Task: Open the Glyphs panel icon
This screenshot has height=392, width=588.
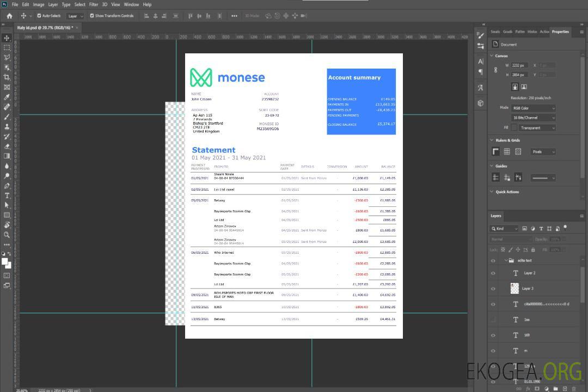Action: click(481, 88)
